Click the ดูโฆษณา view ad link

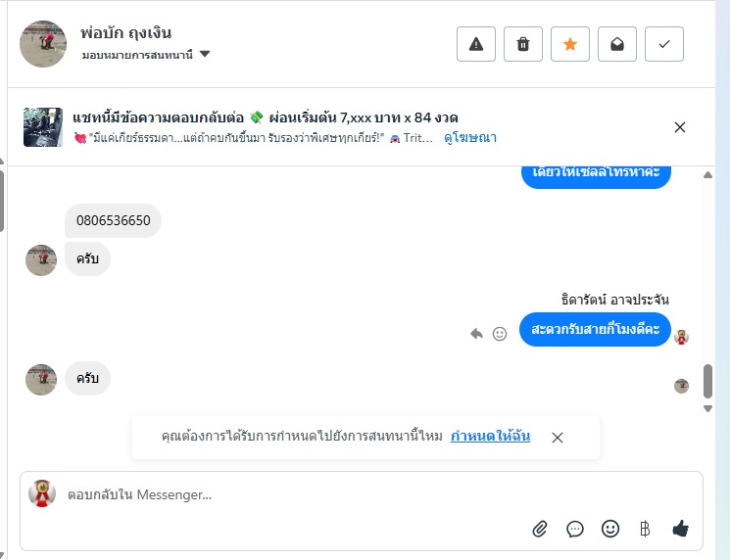tap(470, 138)
